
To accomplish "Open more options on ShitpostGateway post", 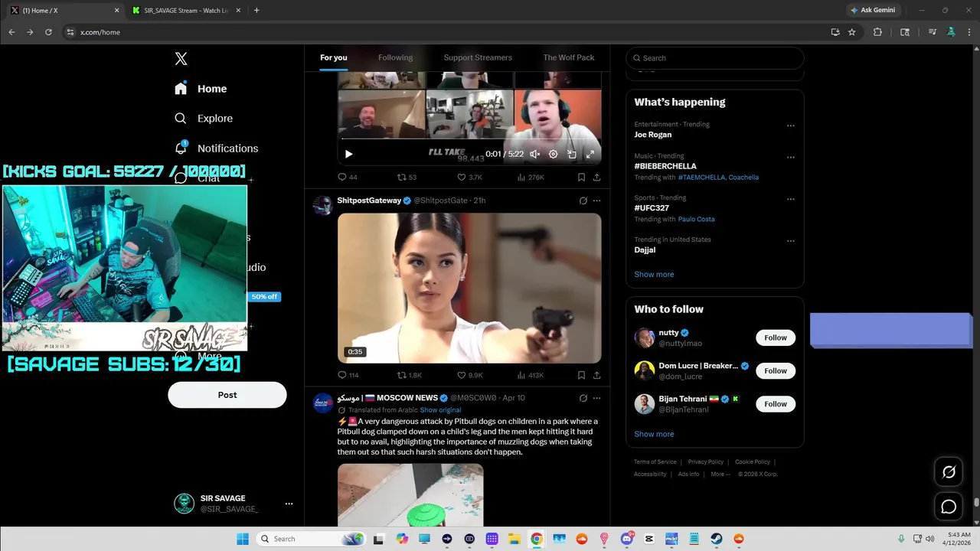I will click(596, 201).
